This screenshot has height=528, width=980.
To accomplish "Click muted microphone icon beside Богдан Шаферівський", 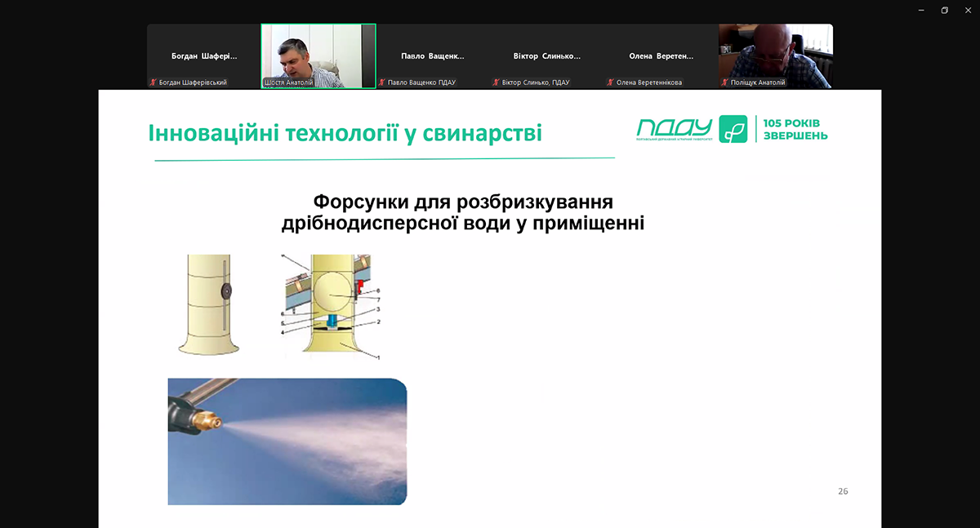I will coord(153,82).
